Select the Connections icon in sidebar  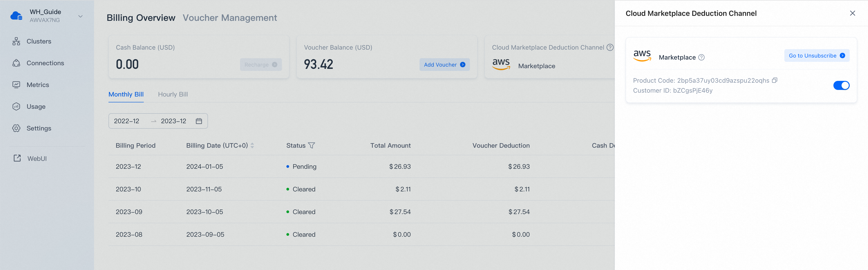pyautogui.click(x=17, y=63)
